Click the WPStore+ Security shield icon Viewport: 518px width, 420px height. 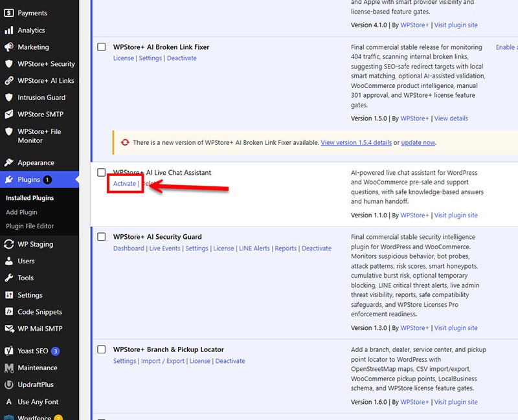tap(9, 63)
